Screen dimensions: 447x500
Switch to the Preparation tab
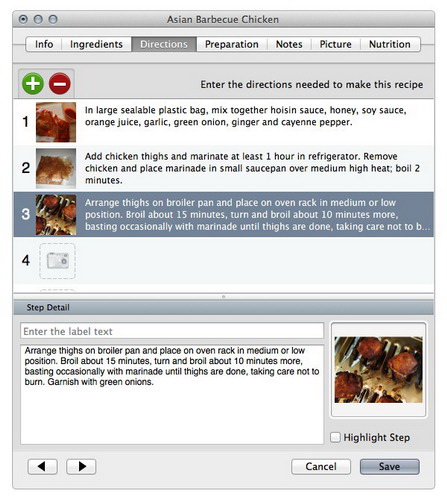[232, 44]
